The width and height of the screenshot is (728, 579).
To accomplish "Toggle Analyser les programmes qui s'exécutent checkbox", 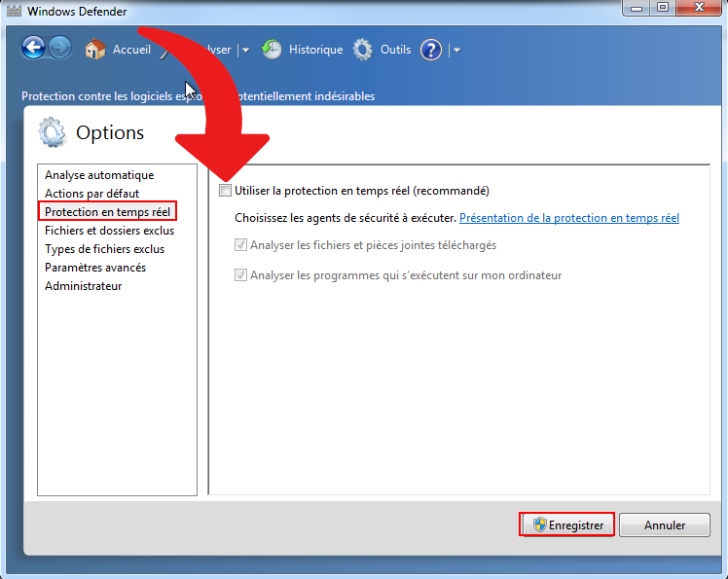I will pos(240,274).
